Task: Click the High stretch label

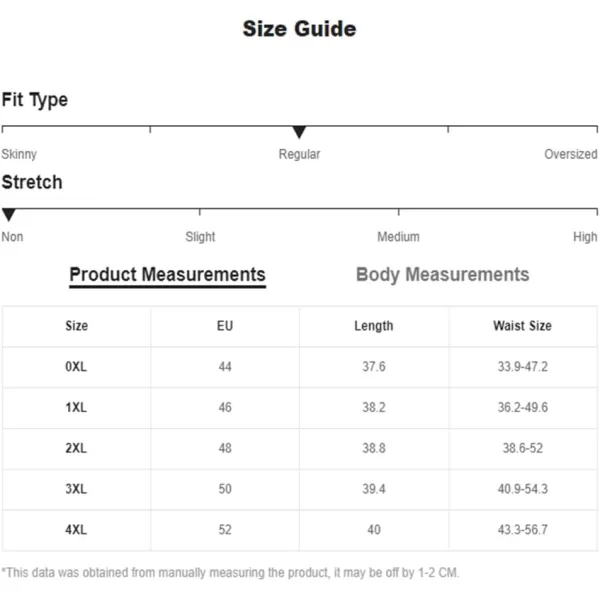Action: coord(585,237)
